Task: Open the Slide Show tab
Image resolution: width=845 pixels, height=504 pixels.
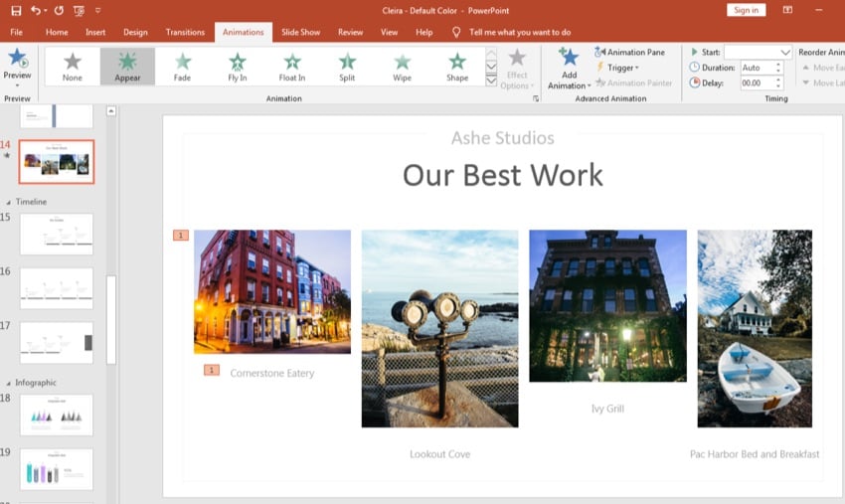Action: (300, 32)
